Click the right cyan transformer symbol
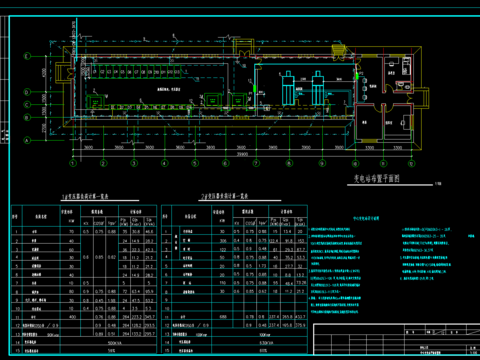This screenshot has width=480, height=360. point(318,88)
